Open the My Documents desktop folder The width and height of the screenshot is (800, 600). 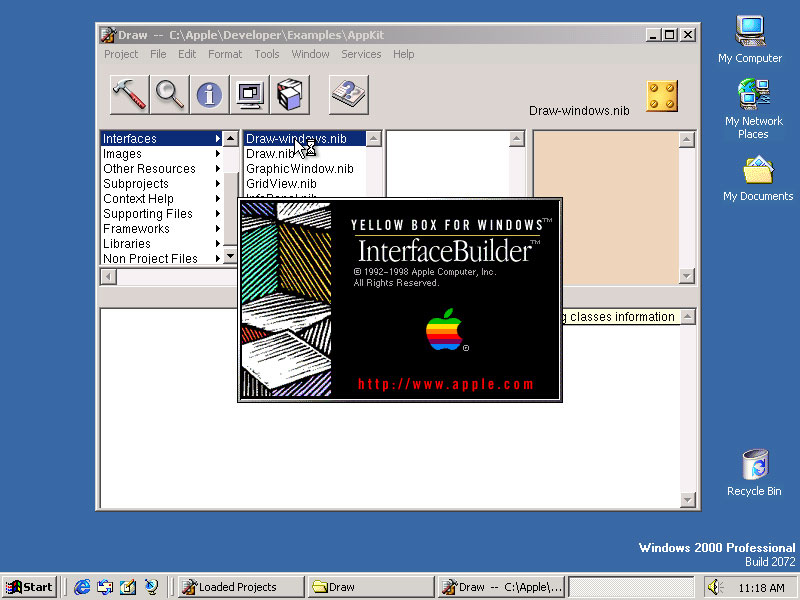coord(758,178)
